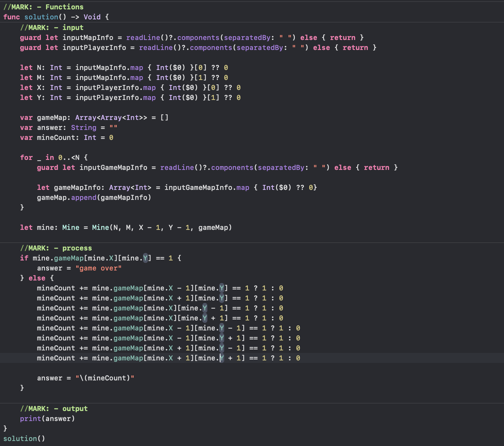Click the final 'solution()' call
Screen dimensions: 504x446
24,439
